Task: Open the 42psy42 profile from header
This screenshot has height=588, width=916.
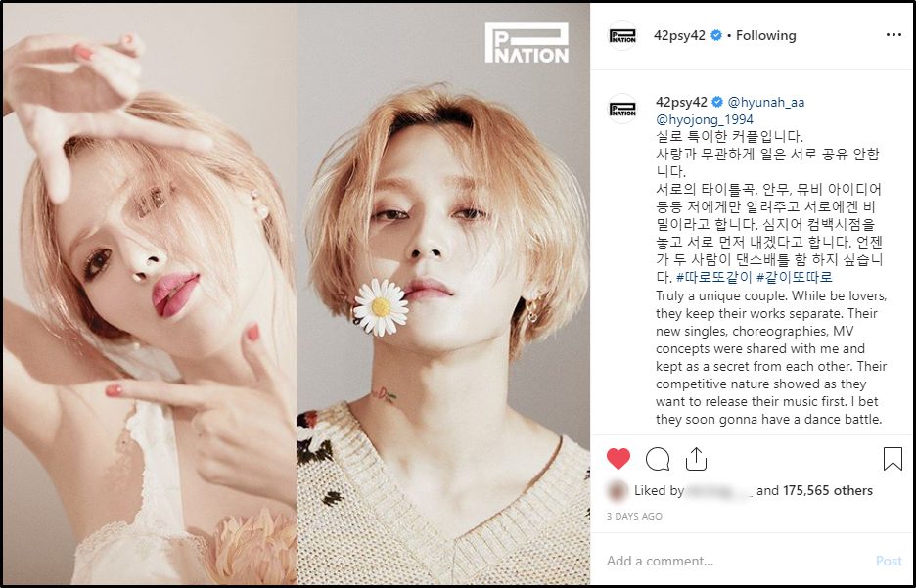Action: point(679,35)
